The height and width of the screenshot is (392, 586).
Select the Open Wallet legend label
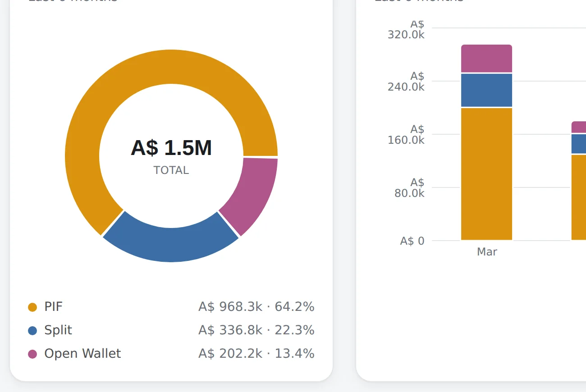[x=82, y=354]
